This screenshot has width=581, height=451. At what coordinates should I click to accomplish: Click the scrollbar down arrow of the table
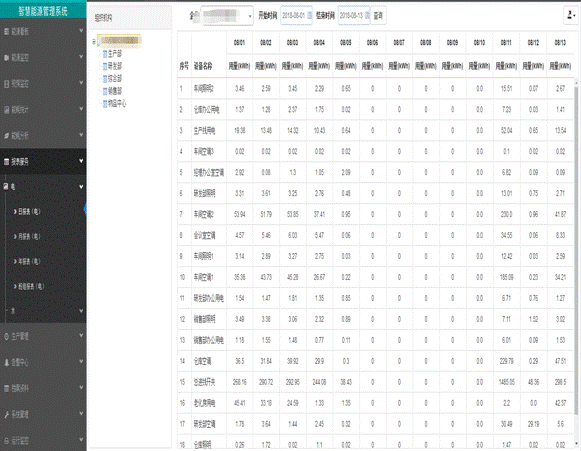click(x=576, y=443)
